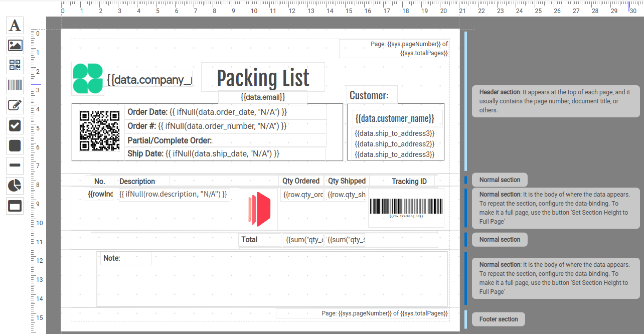This screenshot has height=334, width=644.
Task: Select the Barcode element tool
Action: click(15, 85)
